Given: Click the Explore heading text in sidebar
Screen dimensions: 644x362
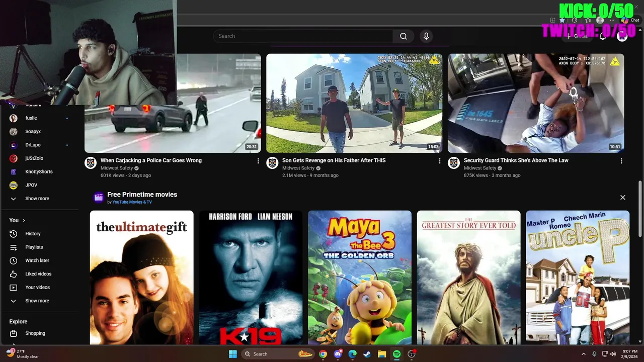Looking at the screenshot, I should click(18, 322).
